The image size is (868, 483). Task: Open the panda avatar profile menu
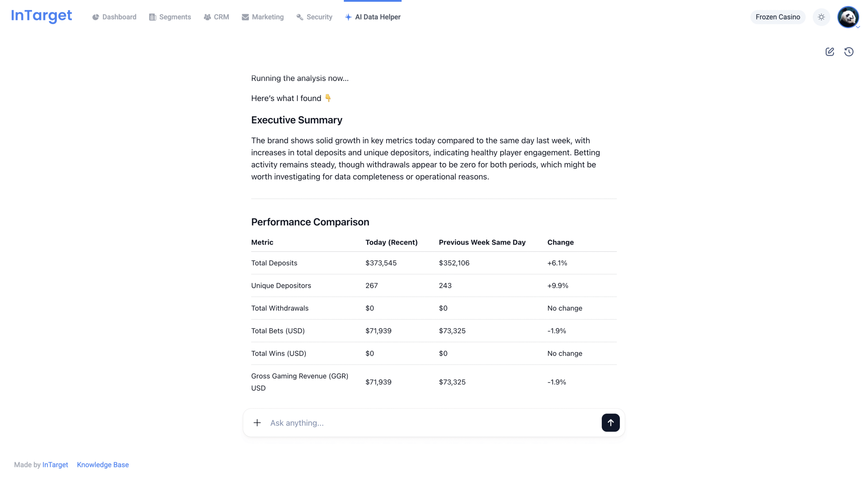tap(847, 17)
